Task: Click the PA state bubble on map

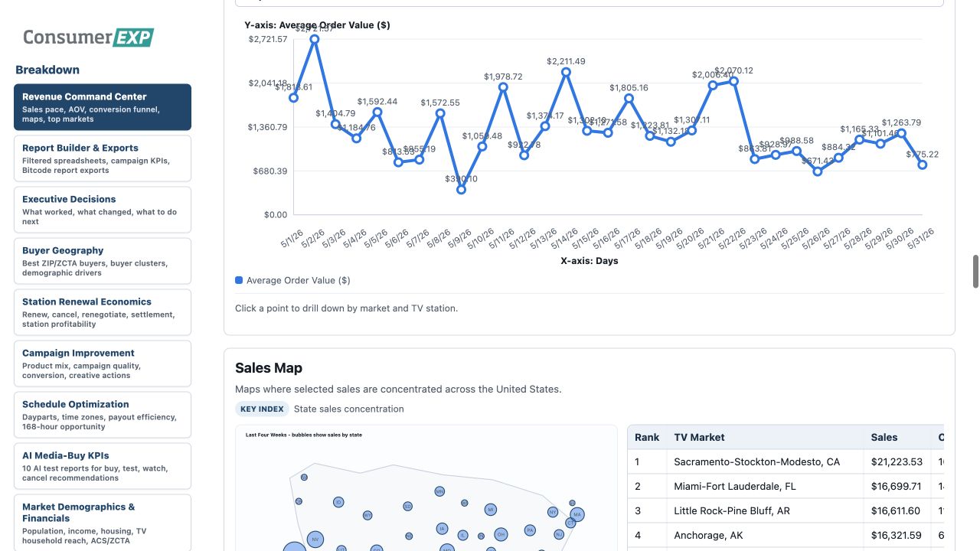Action: pyautogui.click(x=530, y=530)
